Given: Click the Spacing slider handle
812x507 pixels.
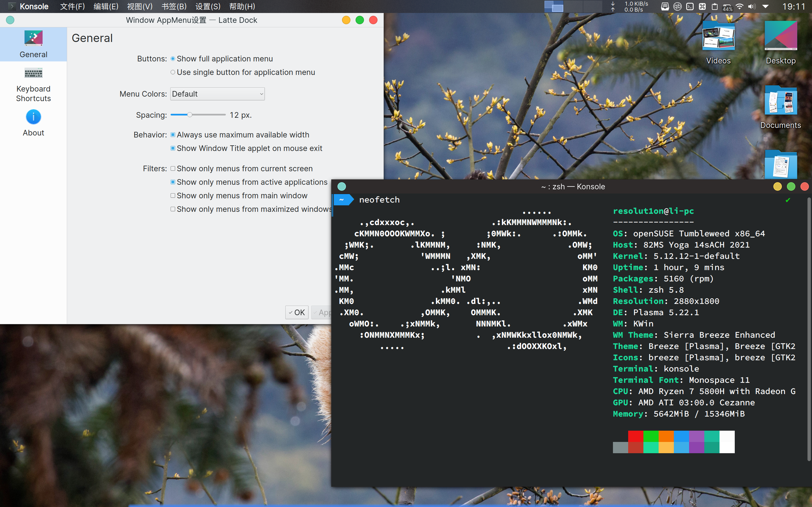Looking at the screenshot, I should pos(189,115).
